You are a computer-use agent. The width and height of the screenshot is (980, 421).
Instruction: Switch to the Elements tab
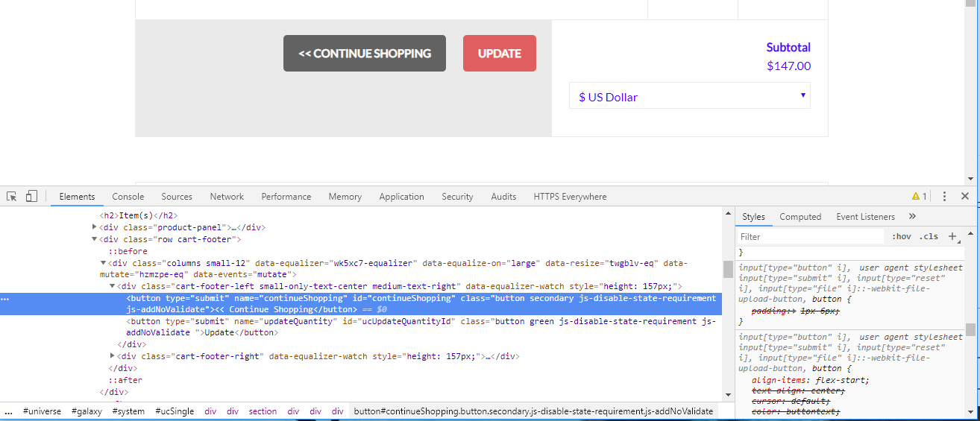click(x=78, y=197)
